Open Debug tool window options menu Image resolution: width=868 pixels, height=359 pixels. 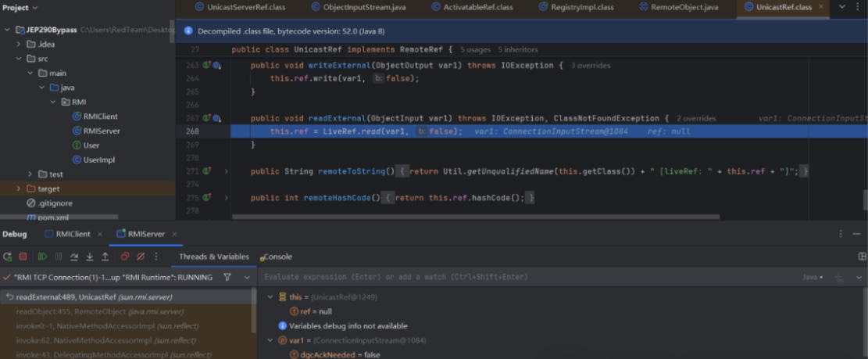[x=841, y=234]
